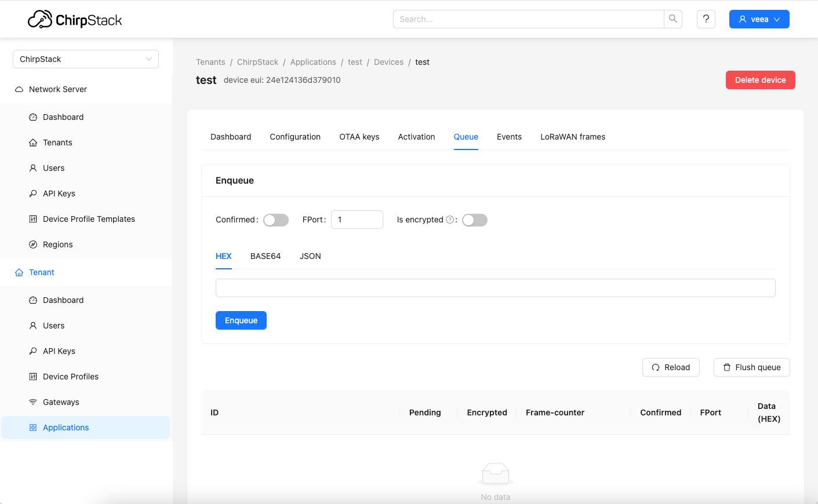The width and height of the screenshot is (818, 504).
Task: Click the Tenants home icon
Action: click(x=33, y=143)
